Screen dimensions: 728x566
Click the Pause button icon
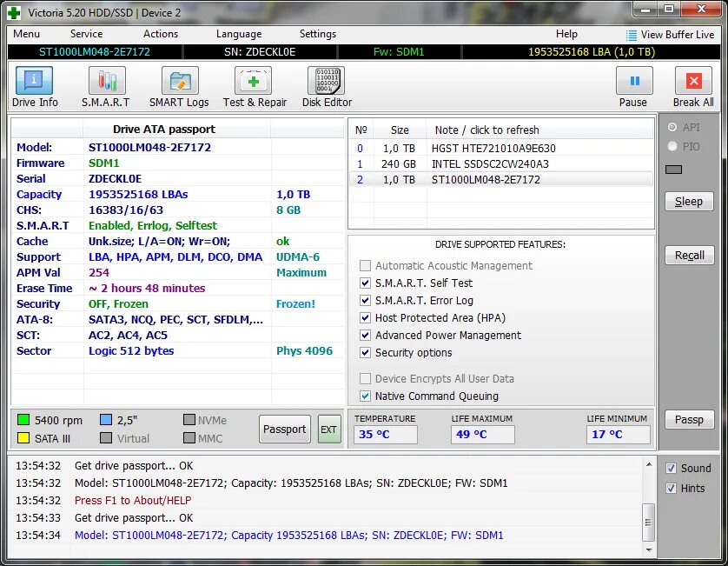click(x=634, y=81)
